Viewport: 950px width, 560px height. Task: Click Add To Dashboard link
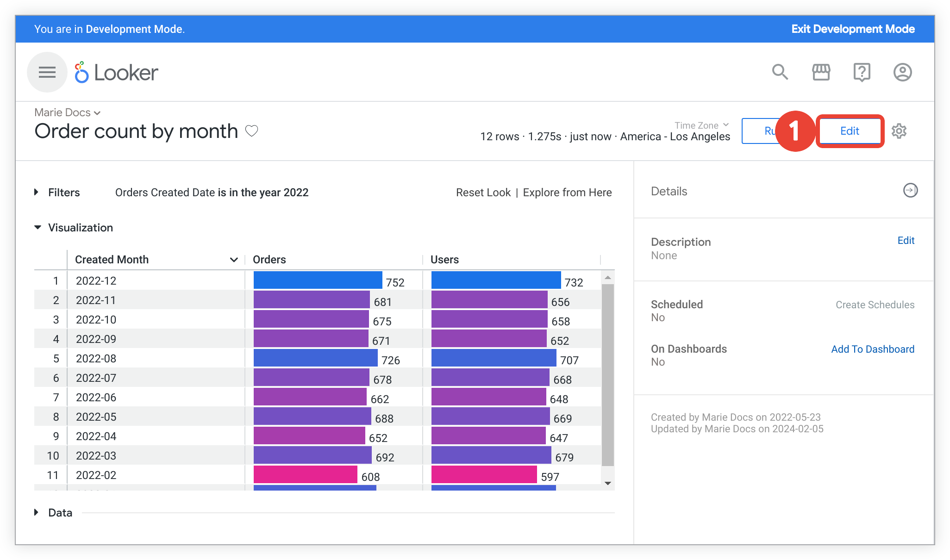[872, 348]
